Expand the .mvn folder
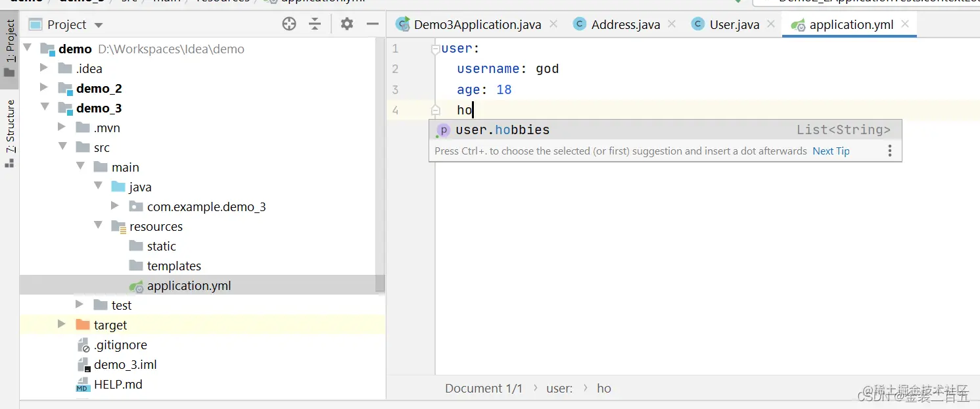Screen dimensions: 980x409 [62, 127]
